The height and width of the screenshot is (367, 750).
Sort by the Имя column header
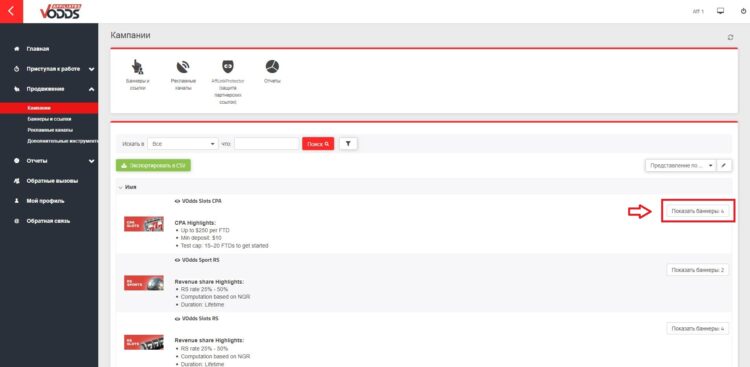(131, 188)
